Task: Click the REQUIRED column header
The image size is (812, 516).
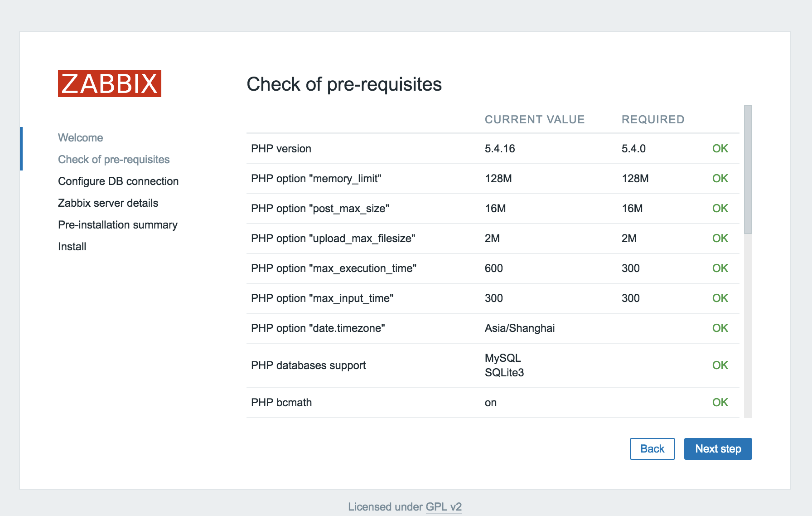Action: click(x=653, y=120)
